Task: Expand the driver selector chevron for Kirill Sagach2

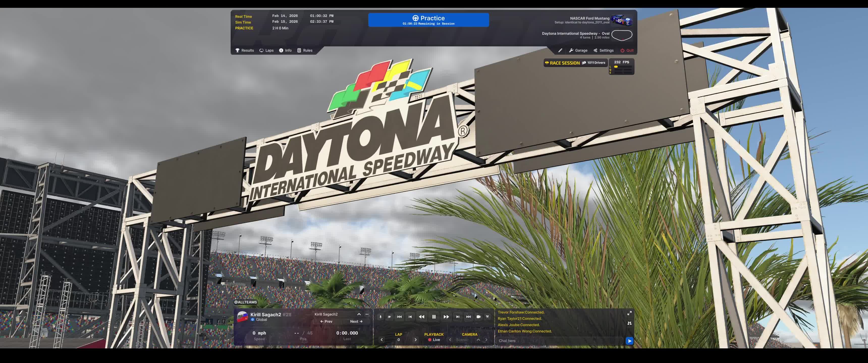Action: pyautogui.click(x=359, y=314)
